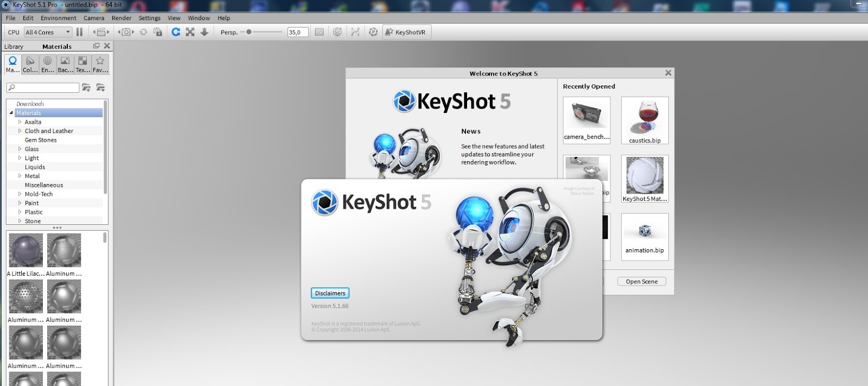This screenshot has width=868, height=386.
Task: Click the circular P icon next to KeyShotVR
Action: click(x=373, y=32)
